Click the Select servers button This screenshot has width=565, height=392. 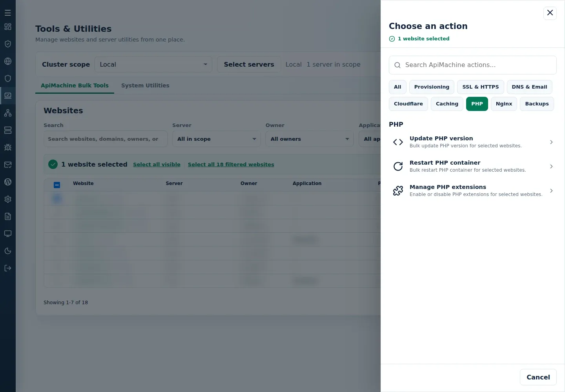coord(249,65)
